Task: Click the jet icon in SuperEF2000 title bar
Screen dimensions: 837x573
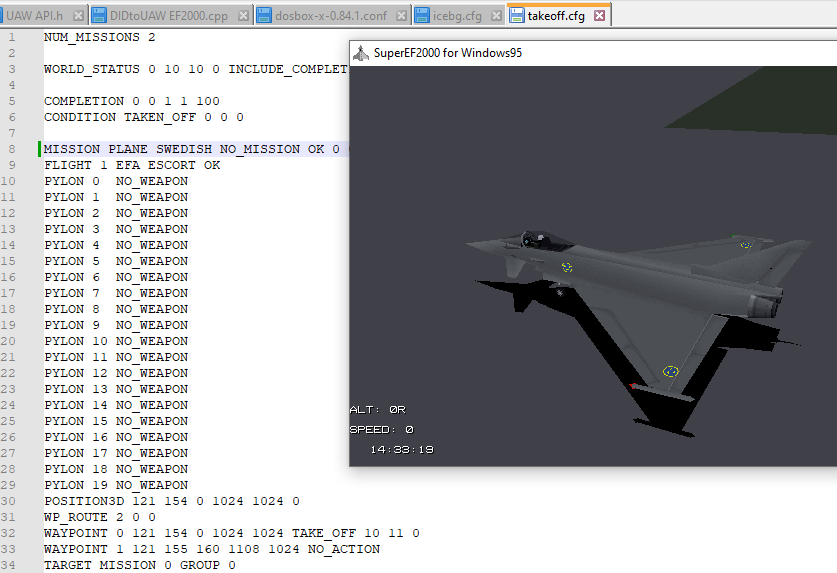Action: point(362,53)
